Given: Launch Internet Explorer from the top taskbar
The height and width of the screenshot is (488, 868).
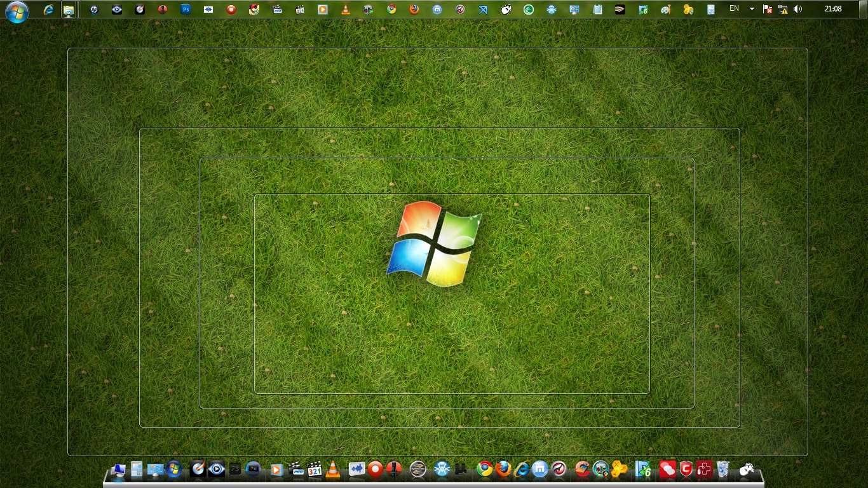Looking at the screenshot, I should [48, 10].
